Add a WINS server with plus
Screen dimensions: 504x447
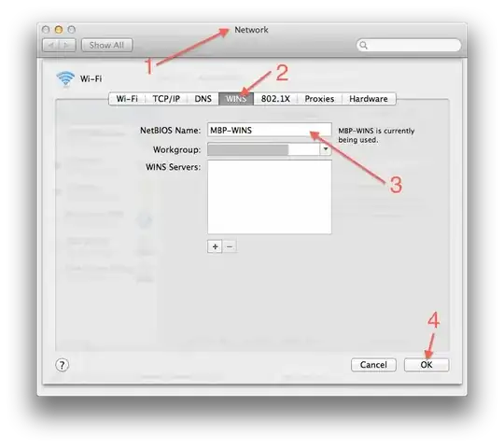click(x=215, y=246)
